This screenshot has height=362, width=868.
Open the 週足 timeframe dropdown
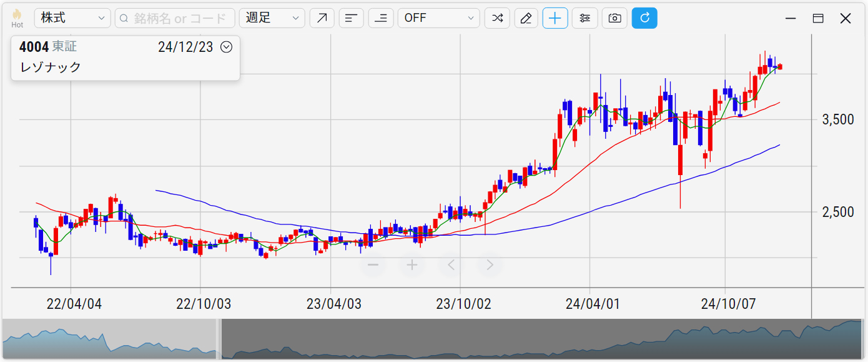(272, 18)
